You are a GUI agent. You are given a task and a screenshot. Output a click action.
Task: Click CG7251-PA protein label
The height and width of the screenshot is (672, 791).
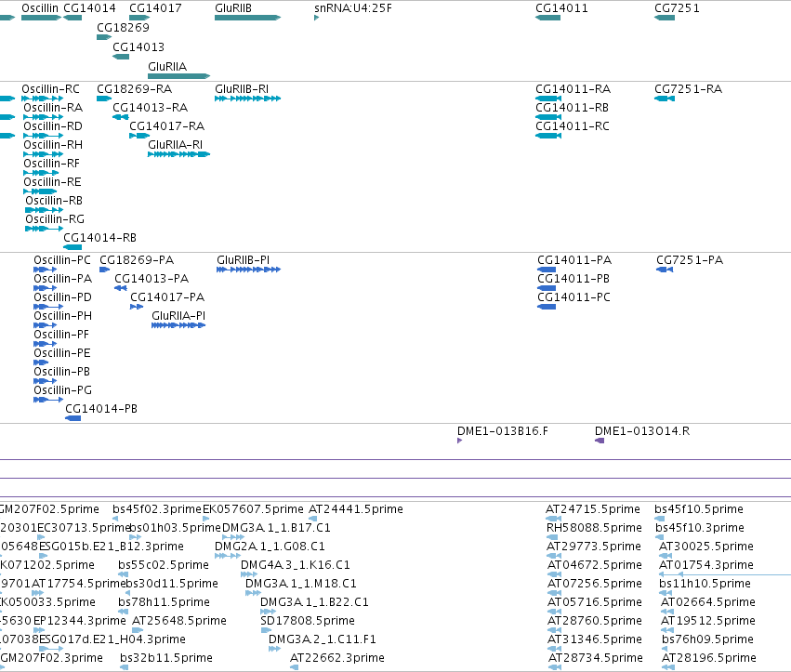tap(690, 260)
